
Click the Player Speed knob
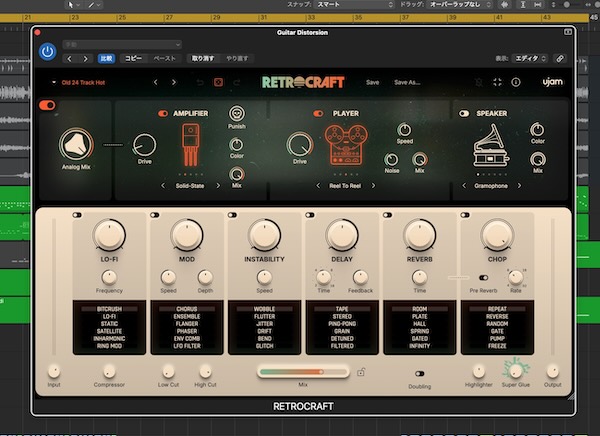pyautogui.click(x=404, y=130)
